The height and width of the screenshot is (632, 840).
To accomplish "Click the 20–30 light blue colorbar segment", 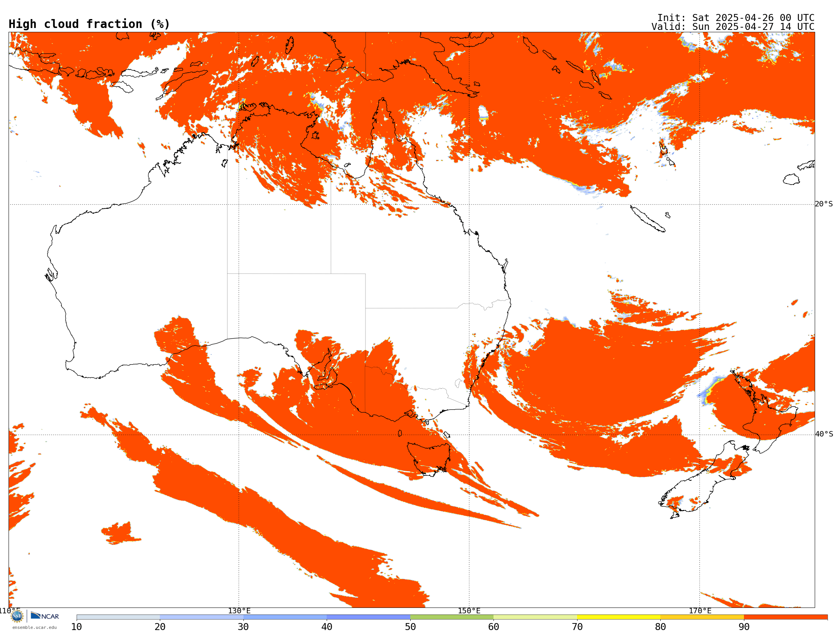I will point(201,617).
